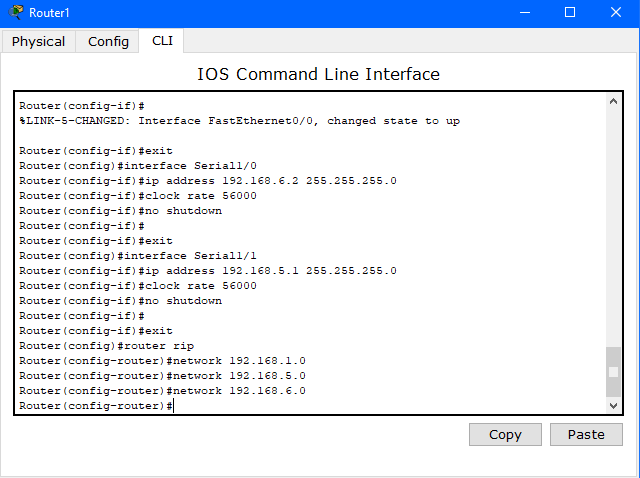640x478 pixels.
Task: Click the terminal scrollbar thumb
Action: click(x=613, y=372)
